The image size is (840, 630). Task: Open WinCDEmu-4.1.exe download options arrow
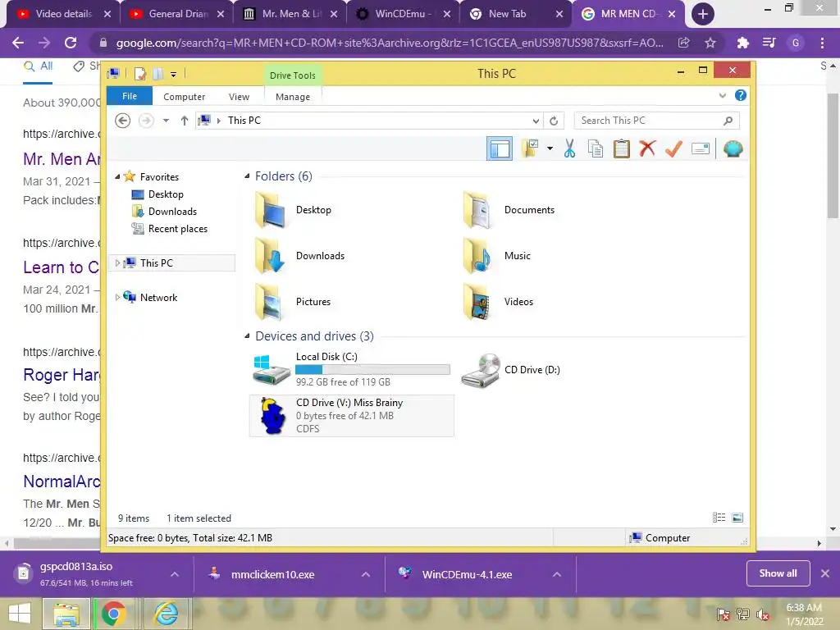coord(557,574)
